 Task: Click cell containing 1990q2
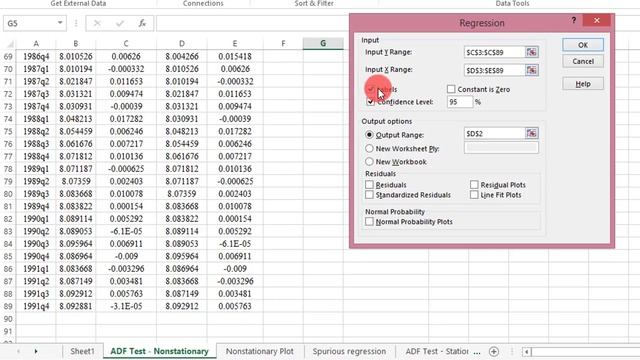[36, 231]
